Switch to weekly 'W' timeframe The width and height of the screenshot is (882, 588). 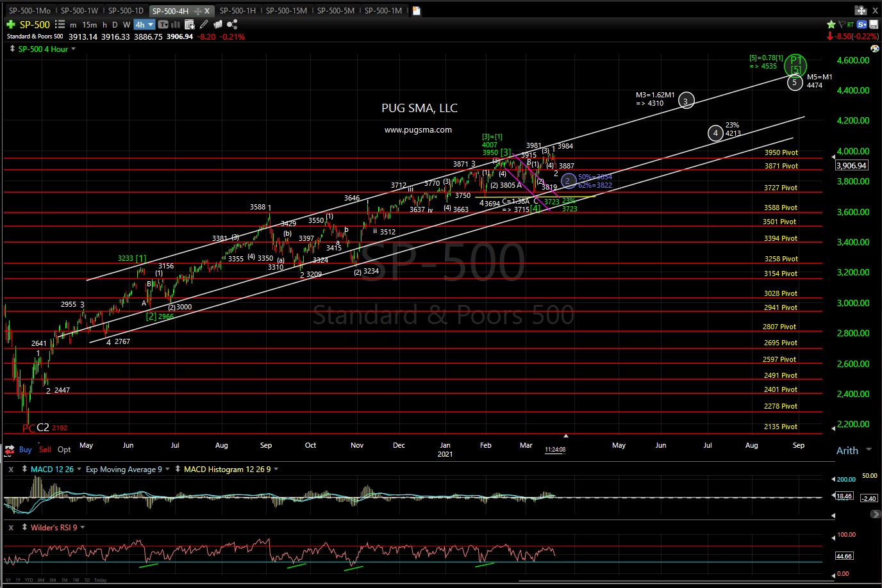pos(127,25)
